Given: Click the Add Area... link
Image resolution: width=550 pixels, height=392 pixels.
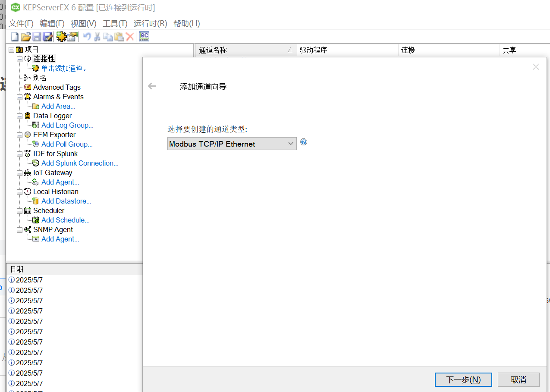Looking at the screenshot, I should [x=58, y=106].
